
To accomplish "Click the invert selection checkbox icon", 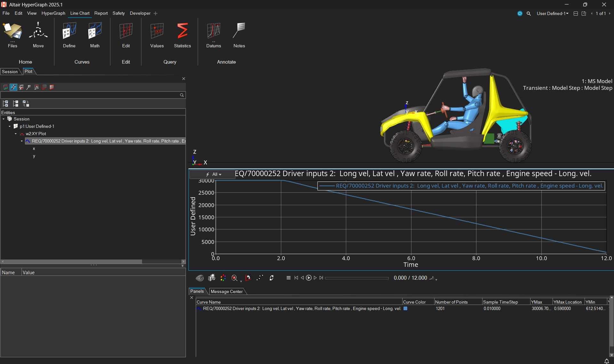I will pyautogui.click(x=26, y=104).
